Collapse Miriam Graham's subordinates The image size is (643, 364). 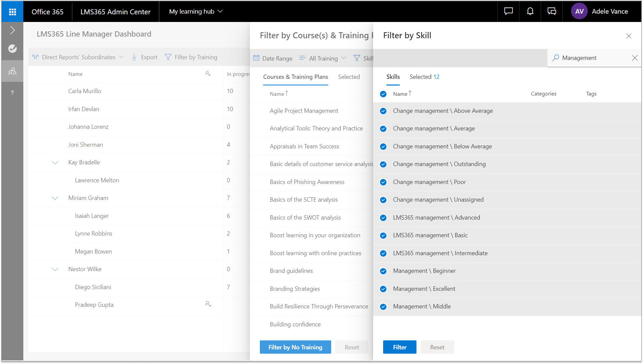coord(55,198)
